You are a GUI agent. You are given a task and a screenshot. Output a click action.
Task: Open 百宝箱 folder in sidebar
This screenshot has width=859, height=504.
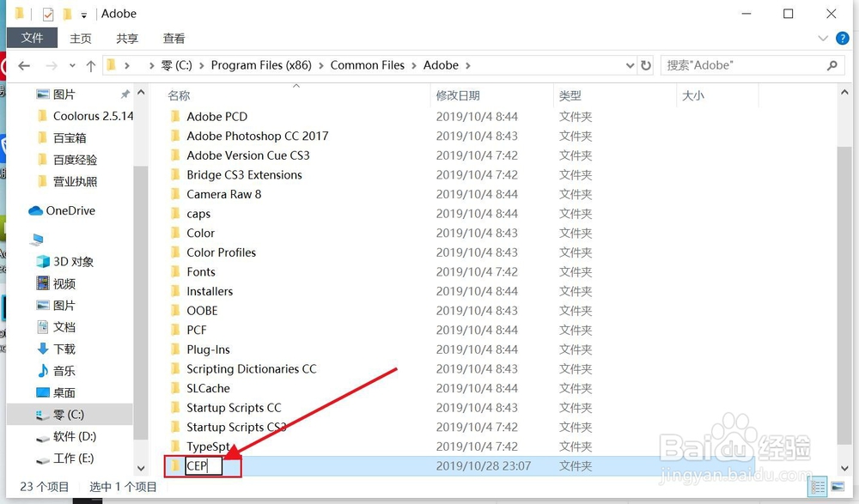(70, 138)
